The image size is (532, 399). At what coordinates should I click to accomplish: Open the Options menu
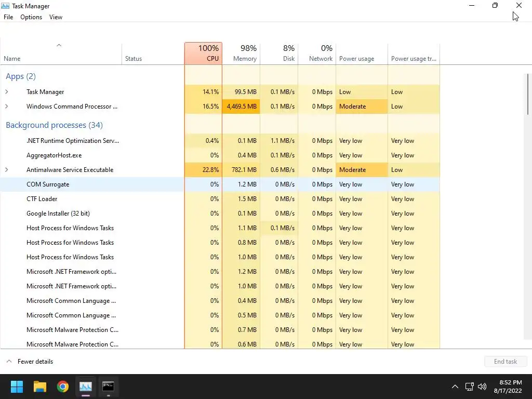coord(31,17)
